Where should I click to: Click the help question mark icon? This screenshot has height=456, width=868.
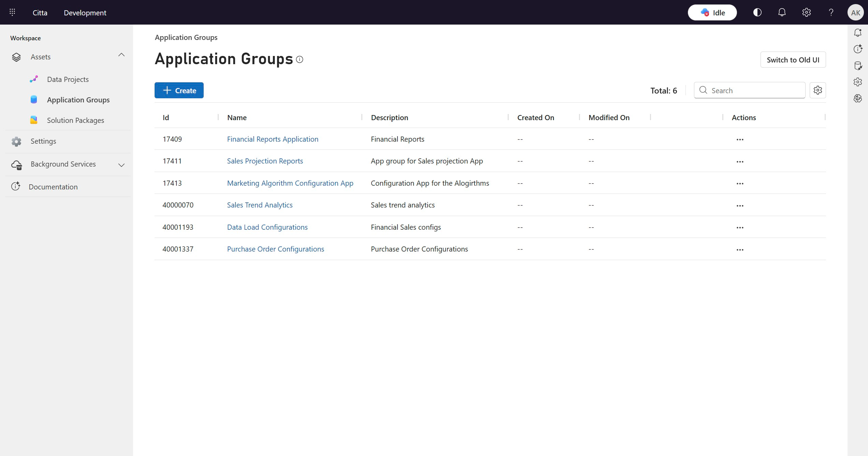click(x=831, y=13)
